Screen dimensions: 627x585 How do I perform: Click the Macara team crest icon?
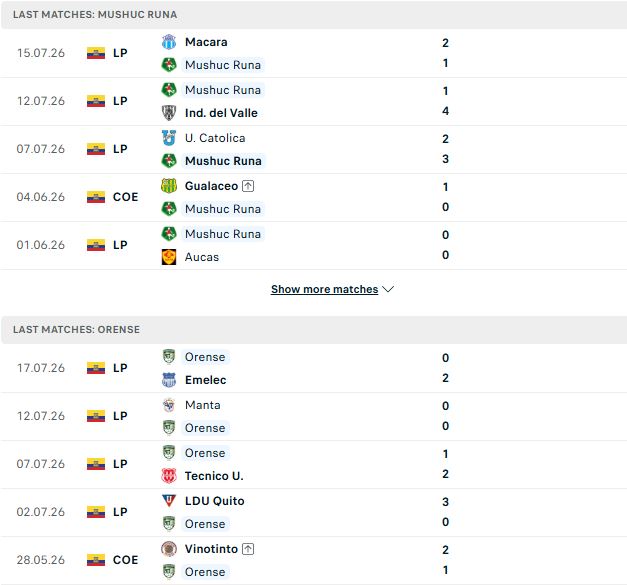[x=169, y=42]
